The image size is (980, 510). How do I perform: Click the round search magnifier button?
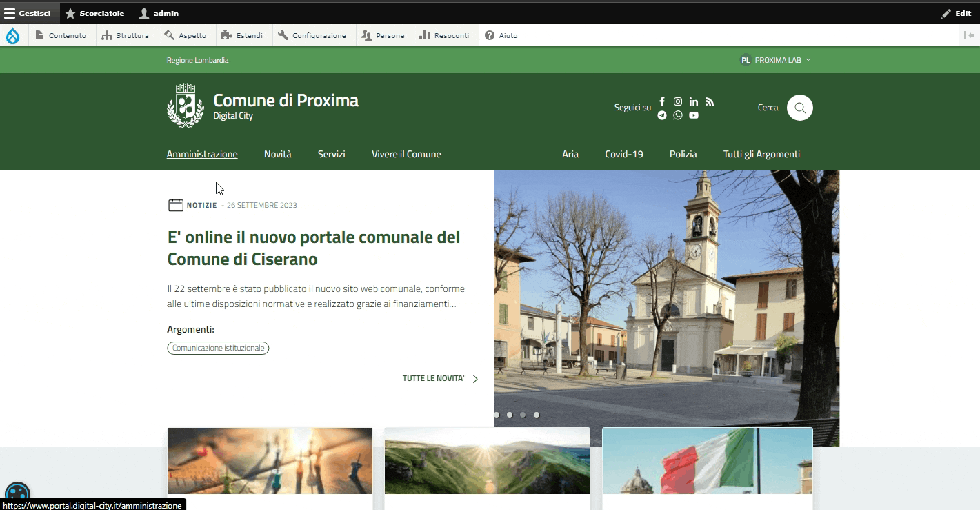(800, 108)
